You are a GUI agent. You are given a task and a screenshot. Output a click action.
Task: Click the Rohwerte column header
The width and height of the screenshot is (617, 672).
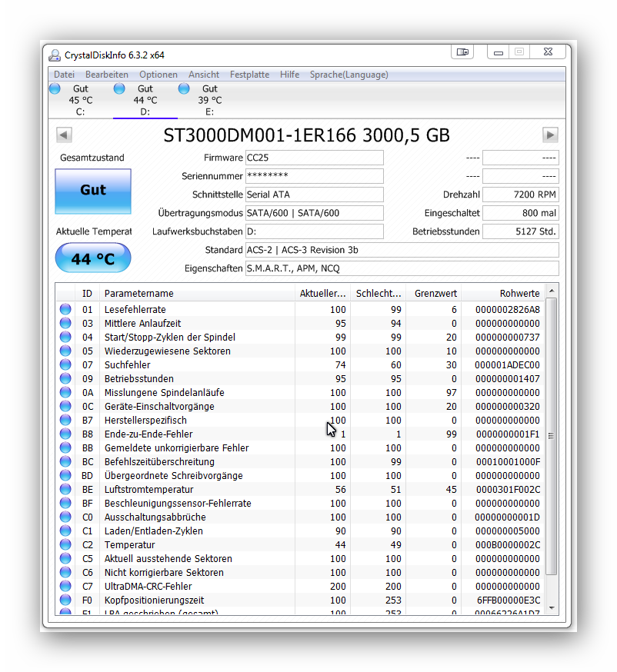tap(502, 293)
